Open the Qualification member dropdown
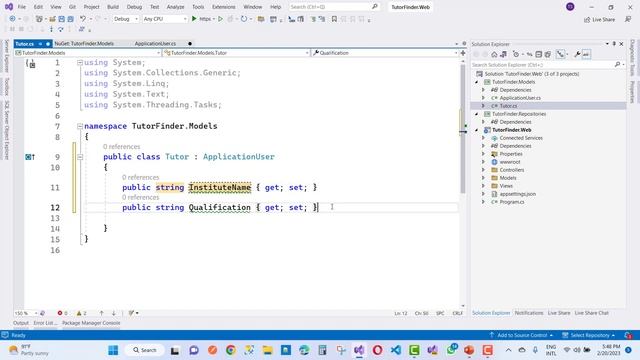640x360 pixels. click(385, 53)
